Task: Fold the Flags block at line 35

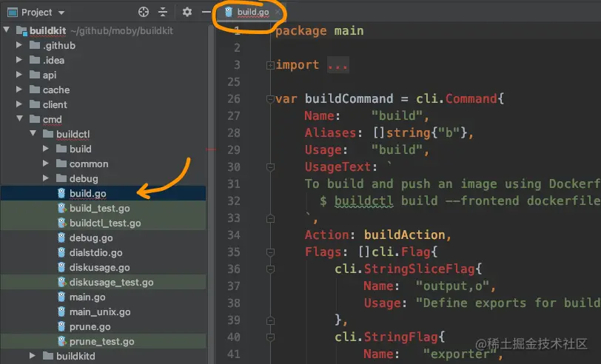Action: (270, 252)
